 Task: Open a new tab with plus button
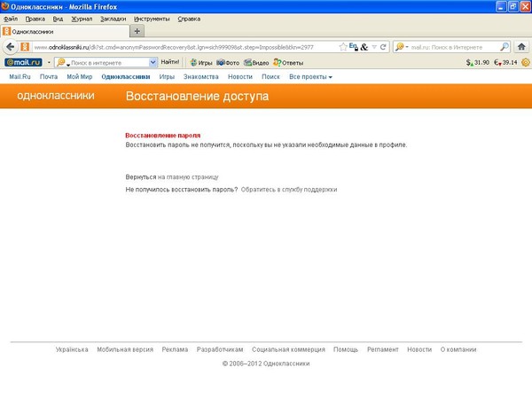137,31
